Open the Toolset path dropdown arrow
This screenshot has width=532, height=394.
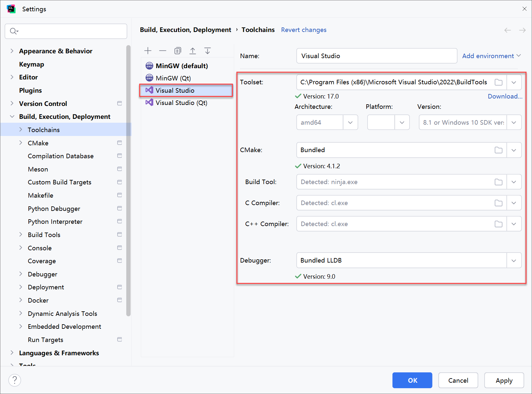point(514,82)
